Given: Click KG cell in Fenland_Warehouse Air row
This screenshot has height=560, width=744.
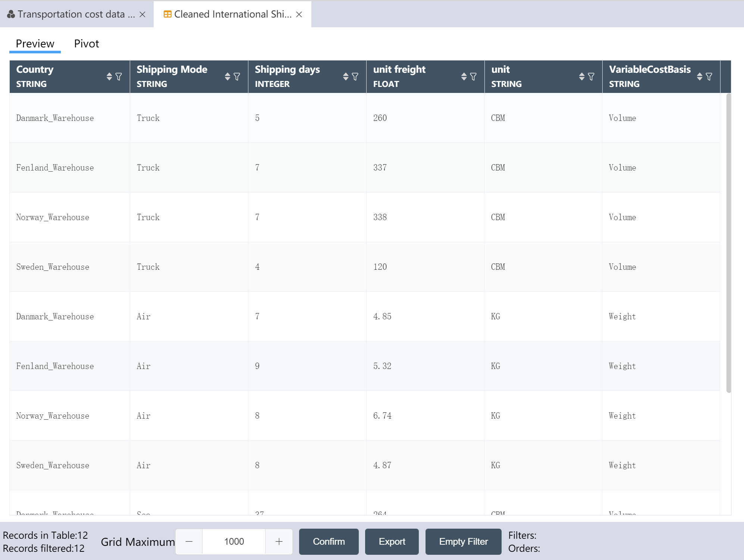Looking at the screenshot, I should tap(543, 366).
